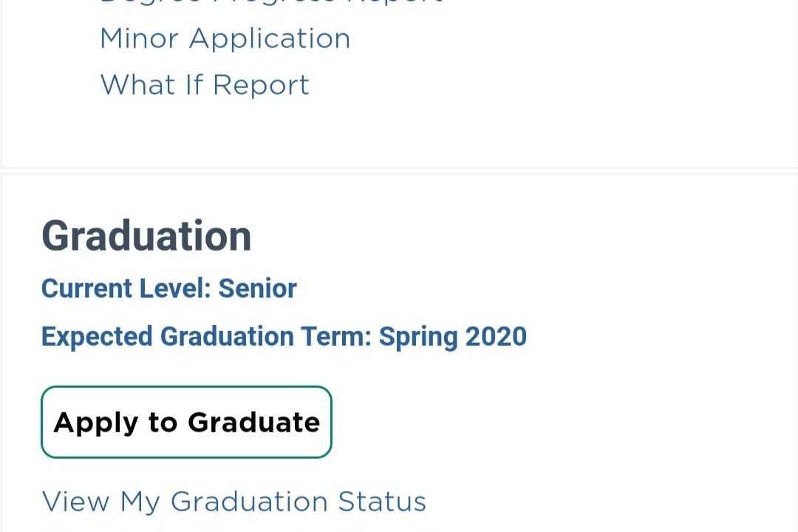The width and height of the screenshot is (798, 532).
Task: View My Graduation Status link
Action: 233,502
